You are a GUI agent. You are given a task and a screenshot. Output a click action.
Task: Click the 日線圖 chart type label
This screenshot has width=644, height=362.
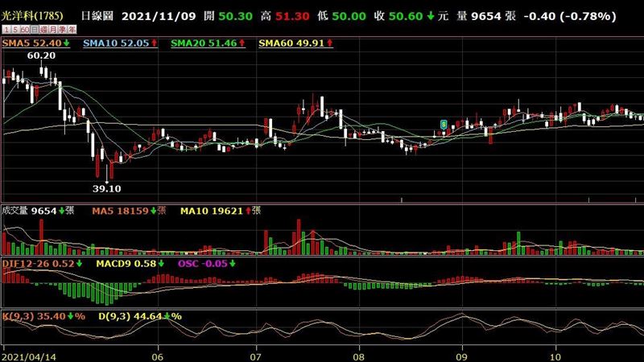pyautogui.click(x=97, y=16)
